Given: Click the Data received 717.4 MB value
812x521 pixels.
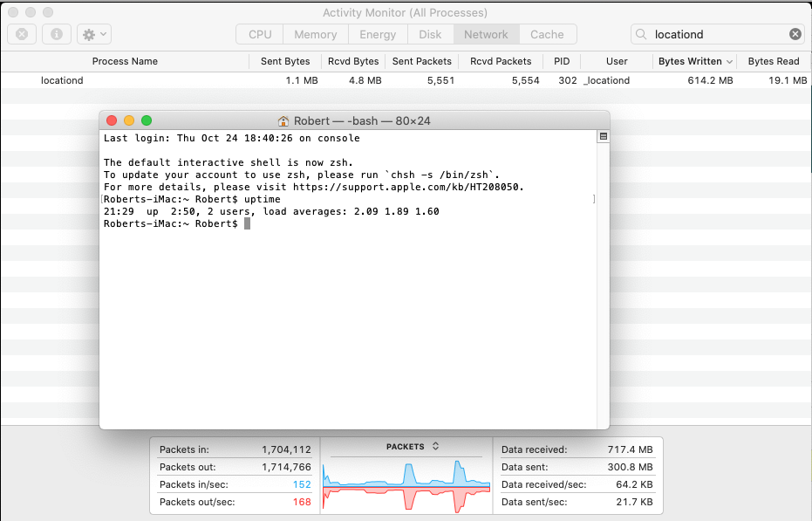Looking at the screenshot, I should 631,449.
